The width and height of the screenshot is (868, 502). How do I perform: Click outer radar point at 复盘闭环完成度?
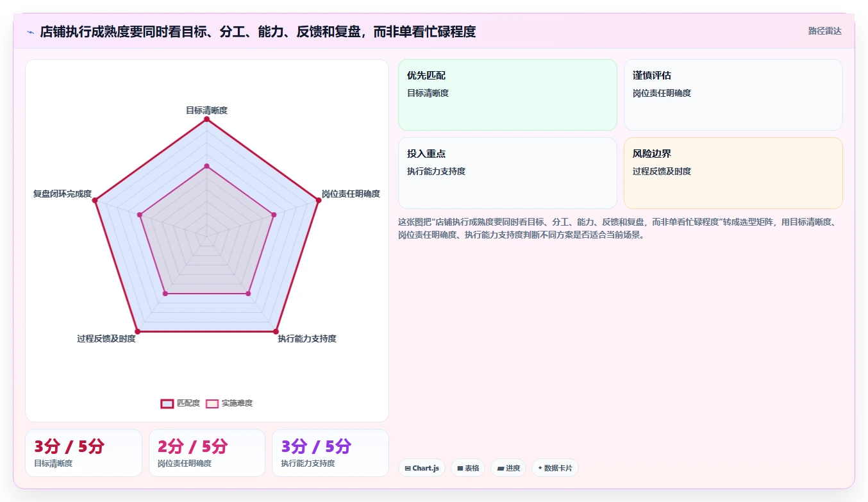(95, 201)
